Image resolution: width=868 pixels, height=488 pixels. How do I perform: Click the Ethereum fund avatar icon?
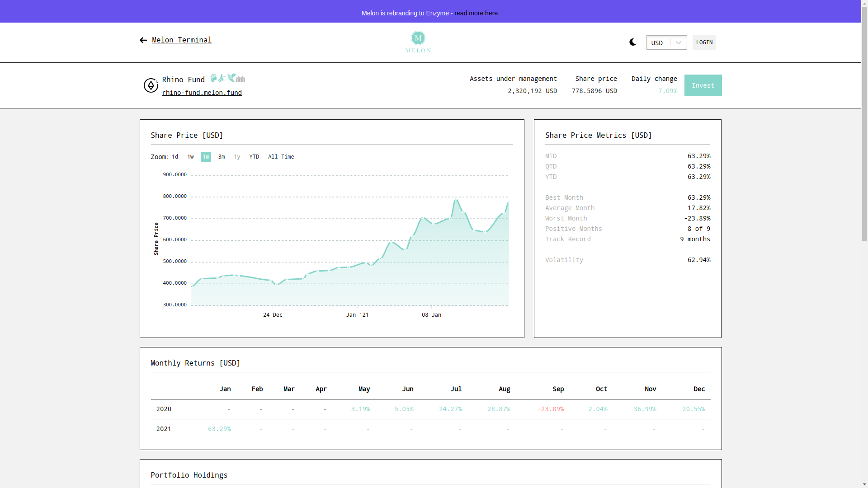point(151,85)
